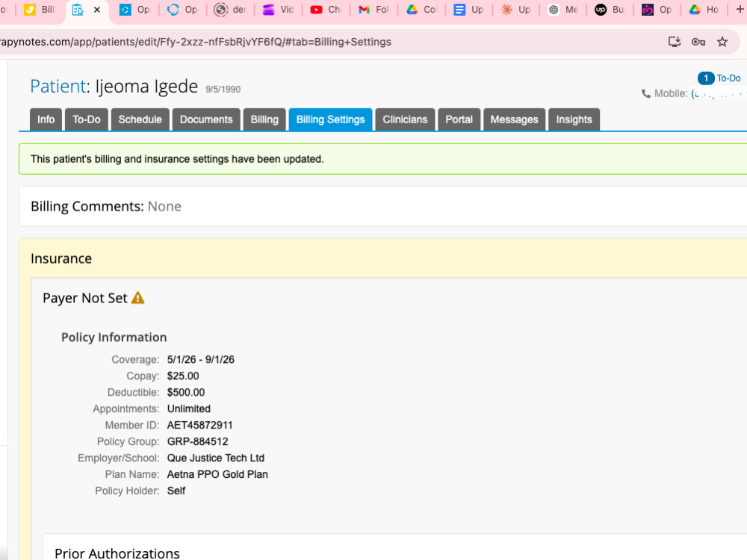The width and height of the screenshot is (747, 560).
Task: Click the patient birthdate 9/5/1990
Action: 223,89
